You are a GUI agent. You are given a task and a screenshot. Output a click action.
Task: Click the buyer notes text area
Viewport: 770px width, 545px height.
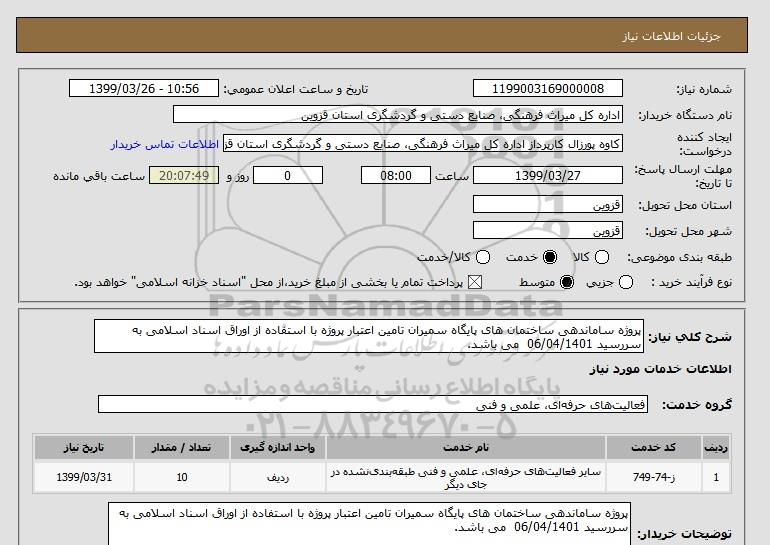369,523
